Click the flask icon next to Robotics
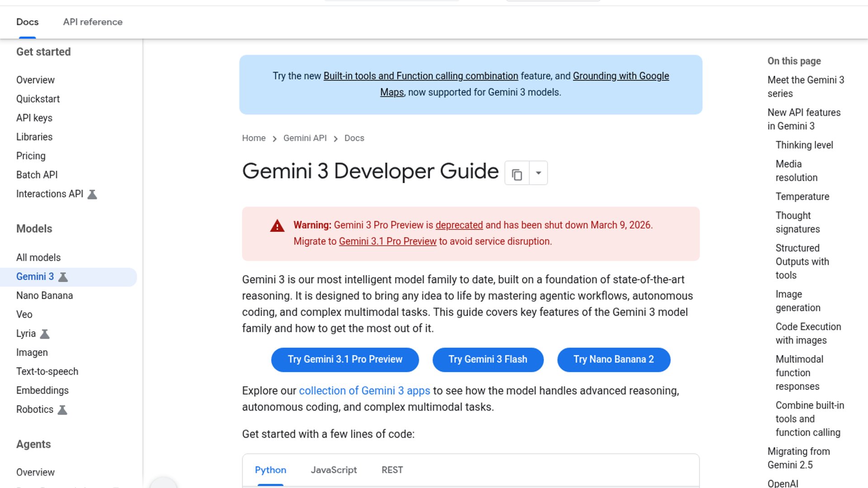868x488 pixels. coord(62,410)
